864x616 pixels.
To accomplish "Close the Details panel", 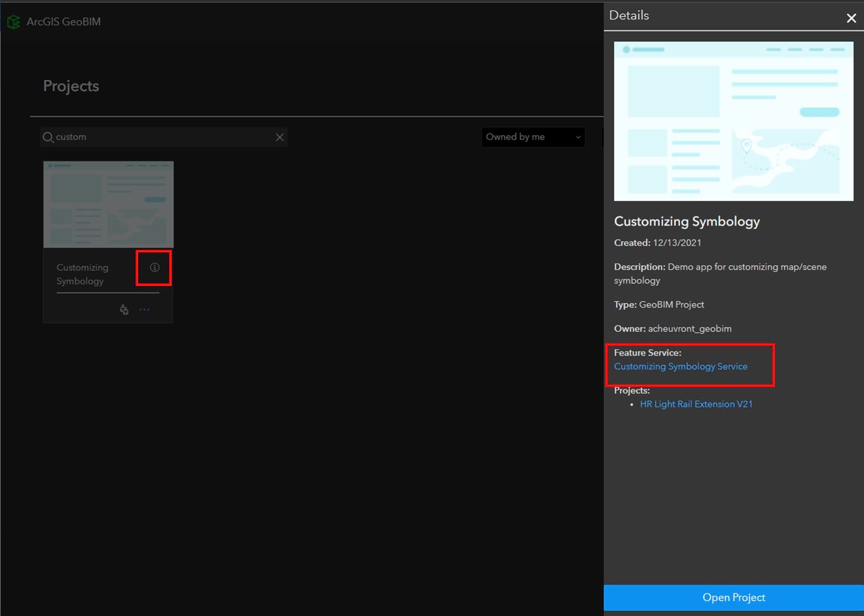I will point(851,18).
